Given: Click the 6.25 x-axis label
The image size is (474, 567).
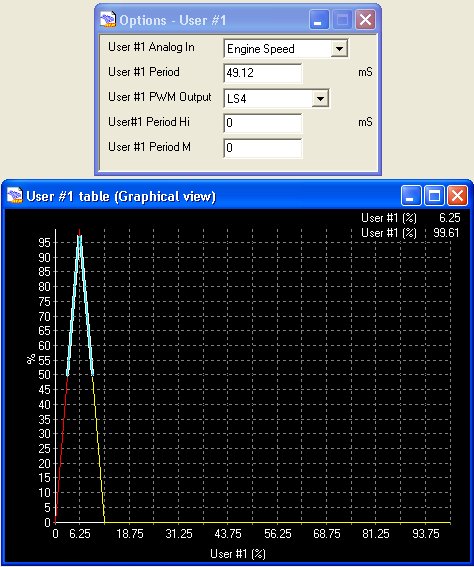Looking at the screenshot, I should (80, 534).
